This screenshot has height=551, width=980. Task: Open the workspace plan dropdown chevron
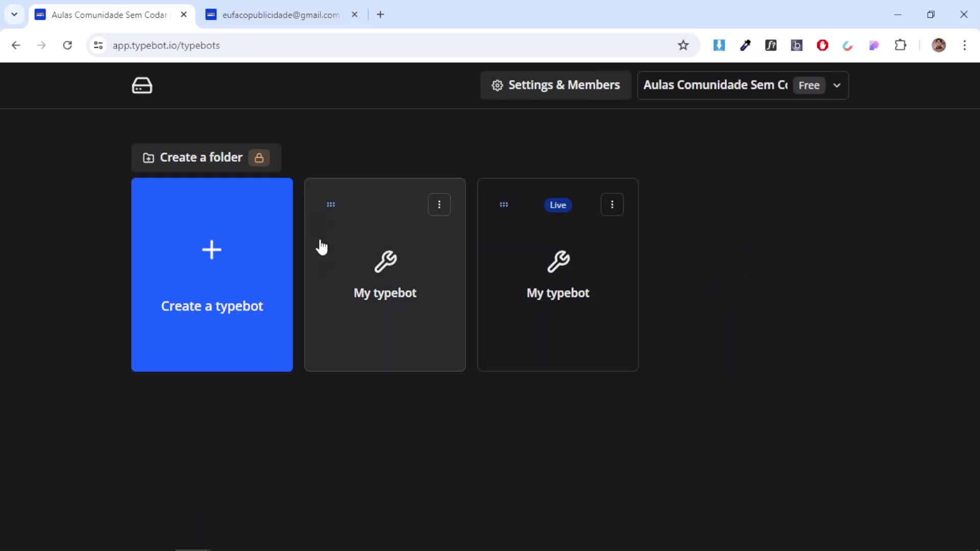837,85
